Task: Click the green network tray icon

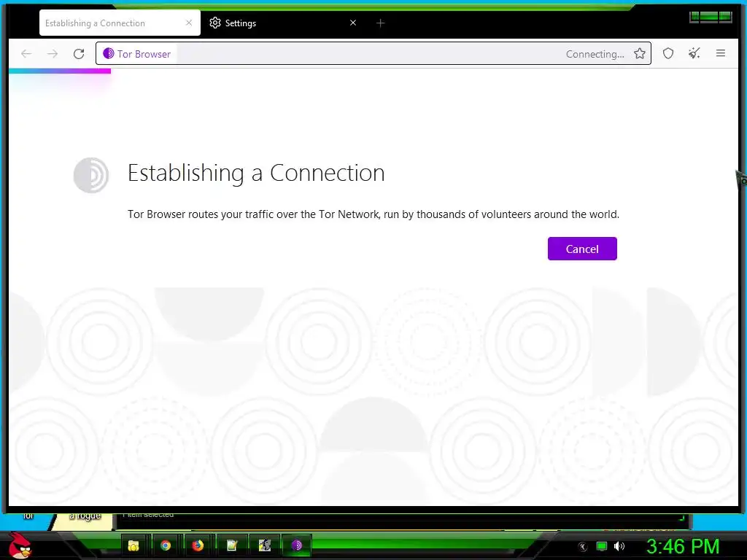Action: [602, 546]
